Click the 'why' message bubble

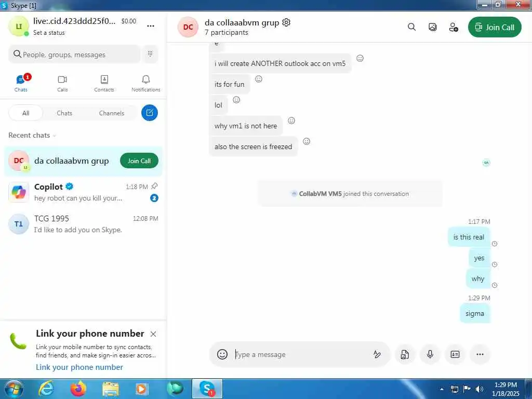coord(478,279)
